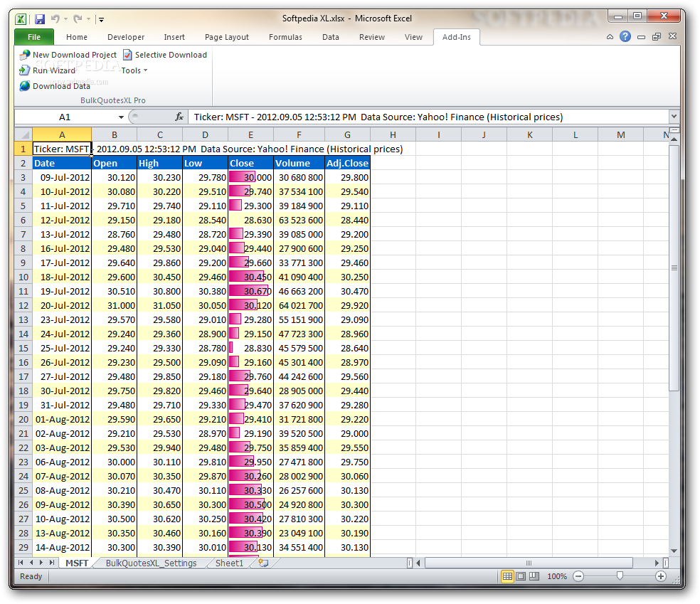Open the Tools dropdown menu
700x604 pixels.
(134, 70)
